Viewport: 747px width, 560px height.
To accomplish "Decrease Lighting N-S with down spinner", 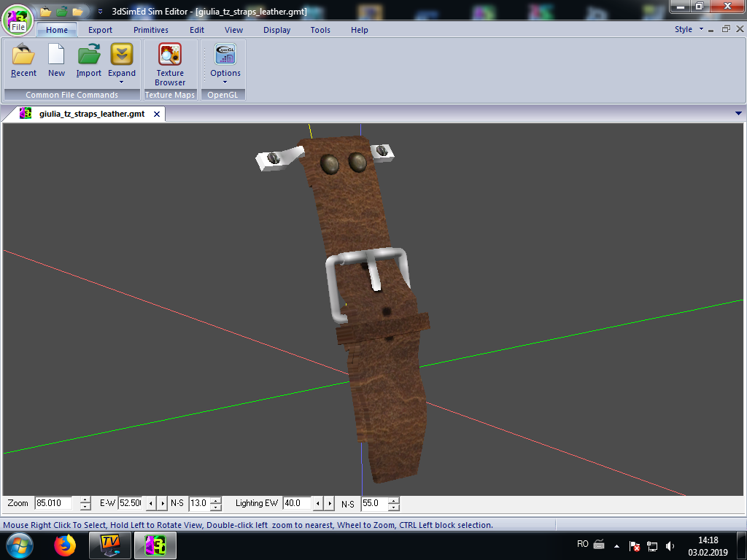I will coord(393,507).
